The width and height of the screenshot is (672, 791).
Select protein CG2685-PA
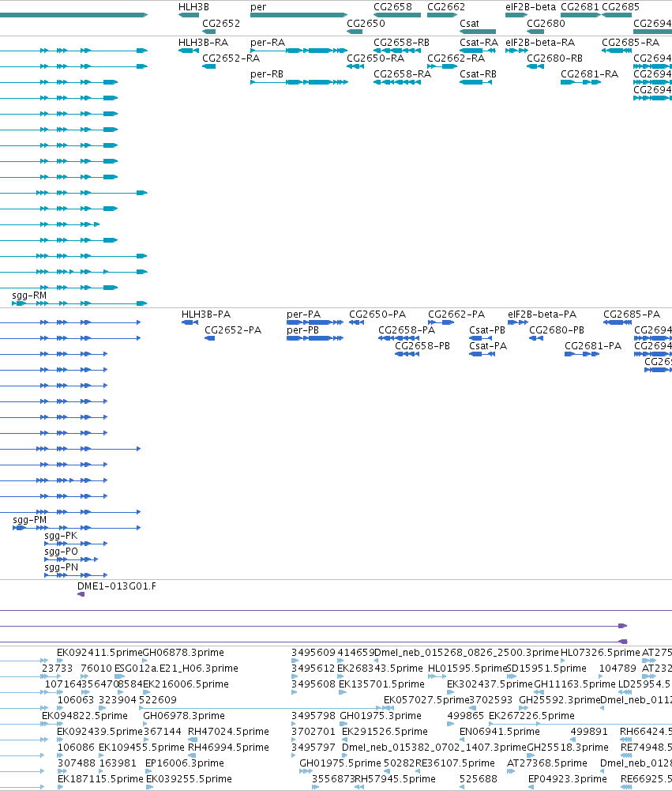pos(632,315)
